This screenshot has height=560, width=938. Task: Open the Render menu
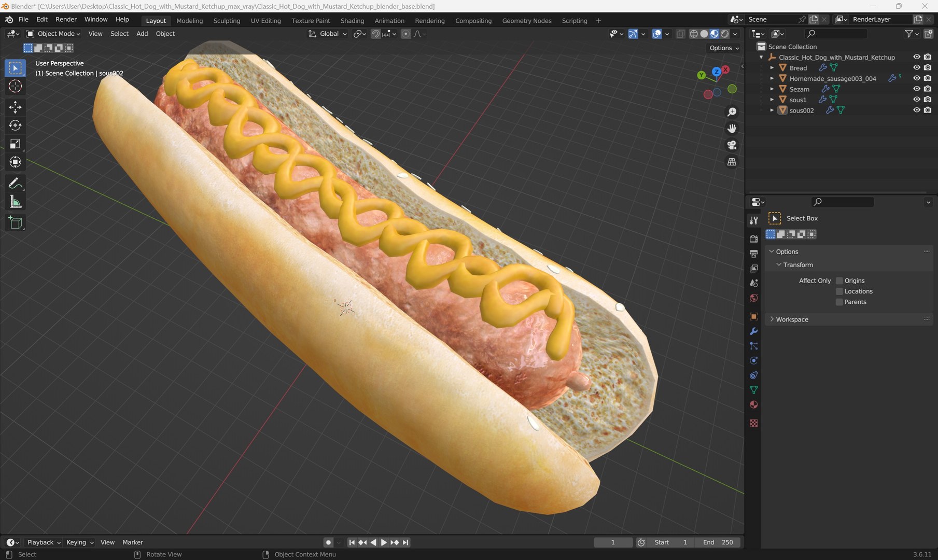[x=66, y=19]
